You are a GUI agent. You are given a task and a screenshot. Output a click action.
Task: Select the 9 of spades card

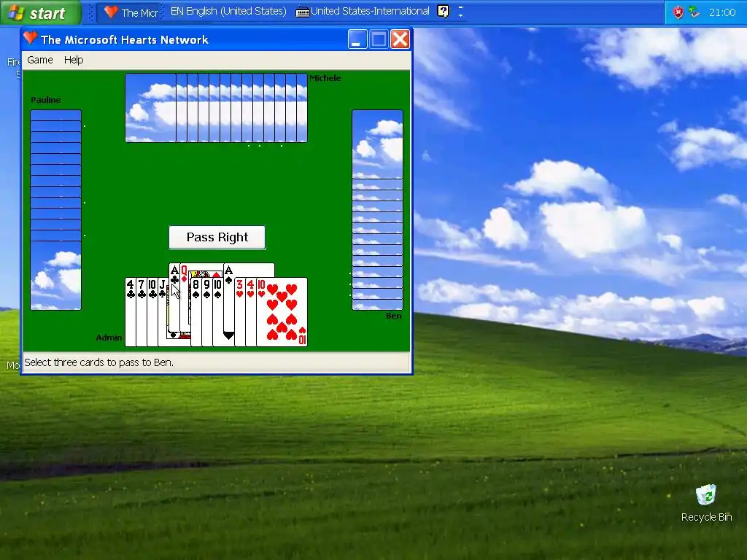tap(206, 312)
